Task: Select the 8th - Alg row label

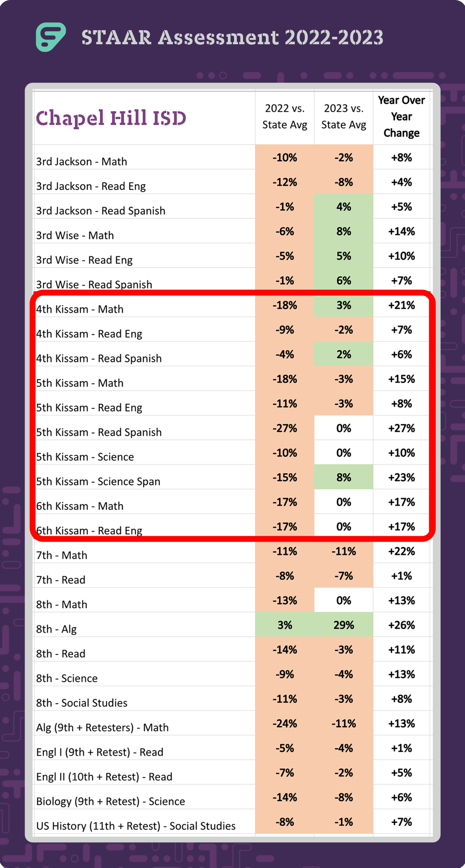Action: (56, 629)
